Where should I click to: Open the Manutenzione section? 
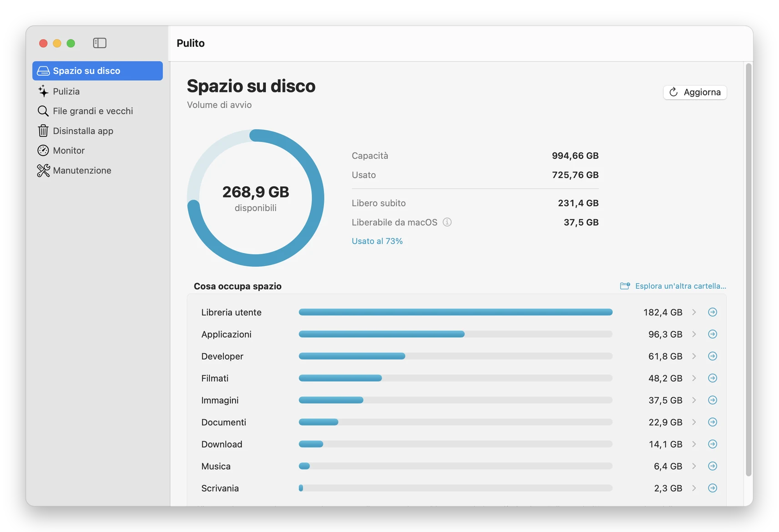click(97, 171)
